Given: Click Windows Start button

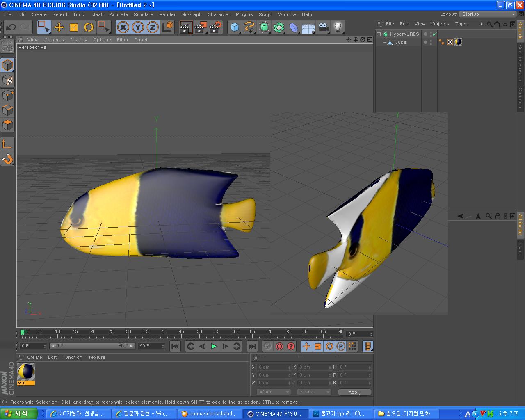Looking at the screenshot, I should 19,413.
